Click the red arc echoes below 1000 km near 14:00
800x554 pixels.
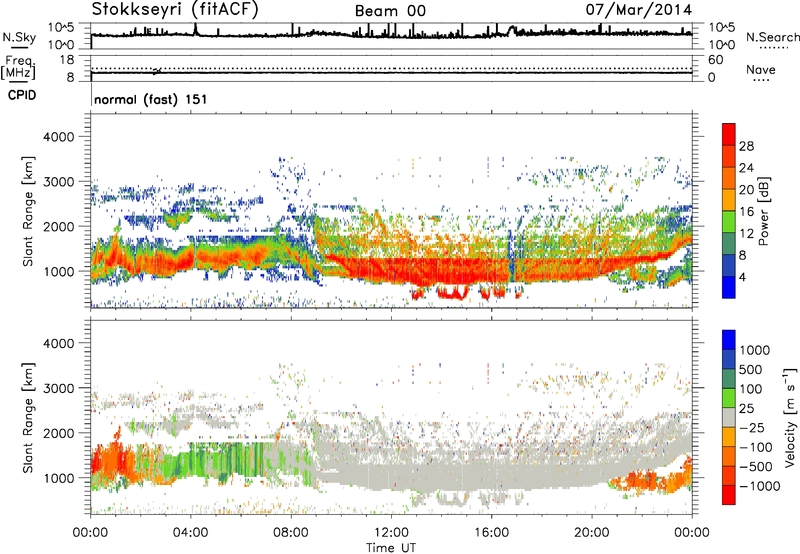click(x=452, y=292)
